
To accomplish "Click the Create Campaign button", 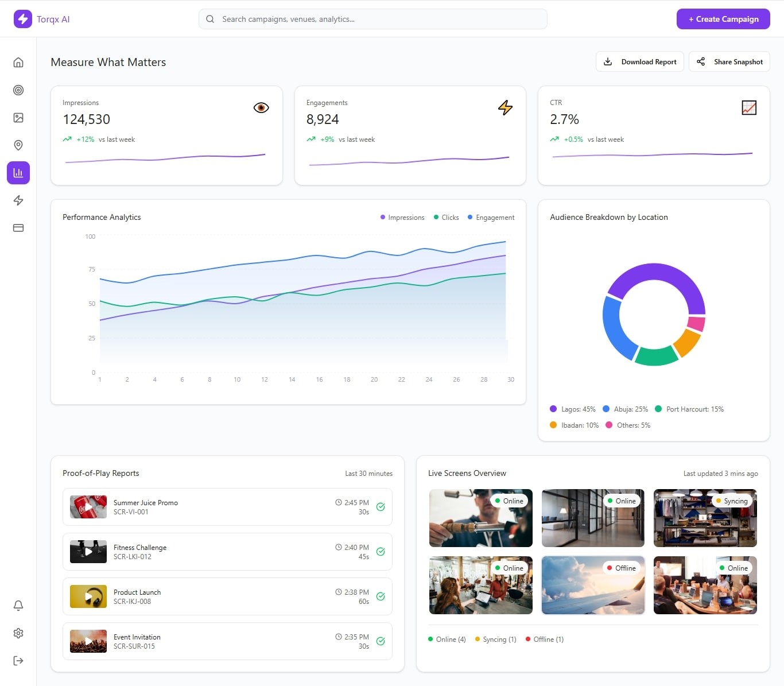I will click(x=723, y=19).
